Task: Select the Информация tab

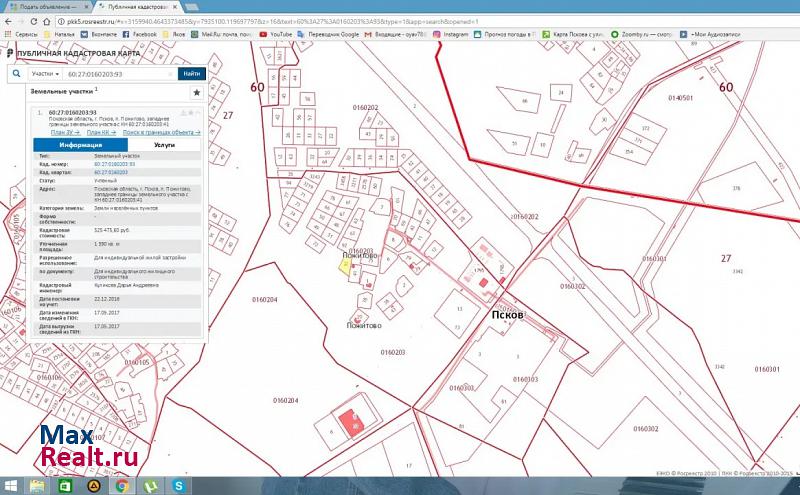Action: point(81,145)
